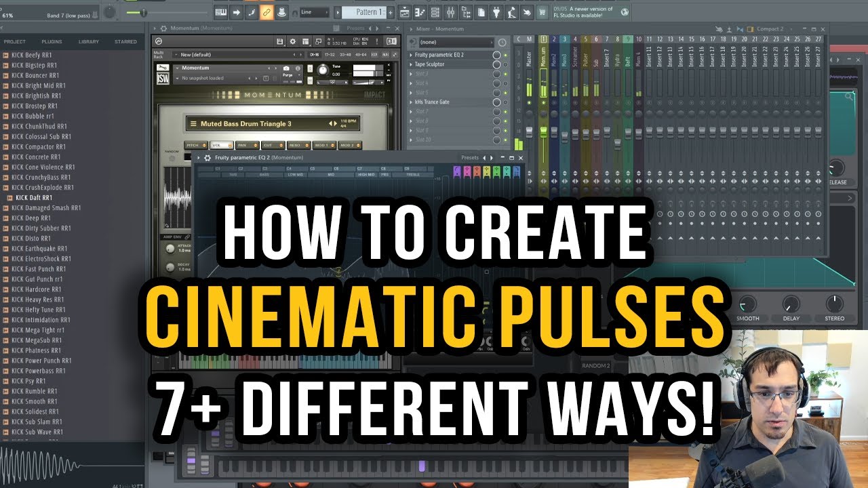The image size is (868, 488).
Task: Toggle Kontakt keyboard/view icon at right
Action: [391, 41]
